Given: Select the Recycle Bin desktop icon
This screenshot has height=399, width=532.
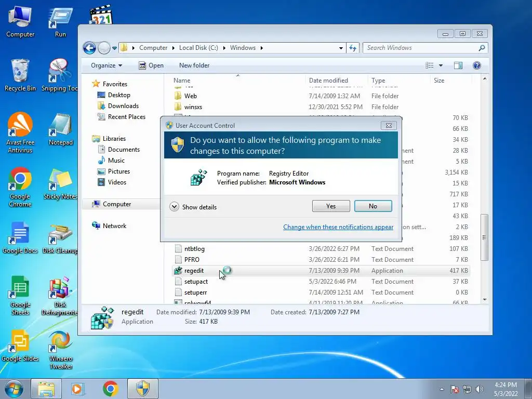Looking at the screenshot, I should (x=20, y=75).
